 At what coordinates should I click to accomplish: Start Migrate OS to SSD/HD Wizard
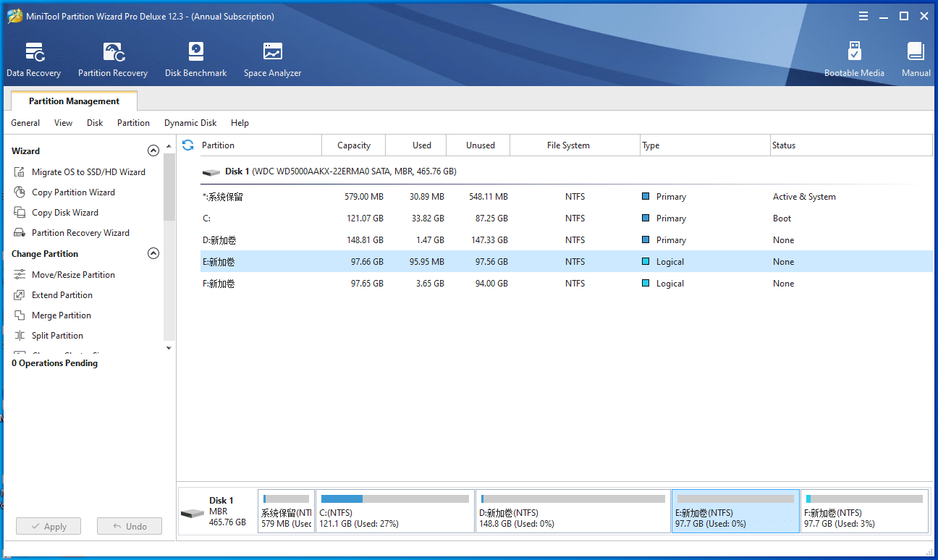[x=80, y=172]
